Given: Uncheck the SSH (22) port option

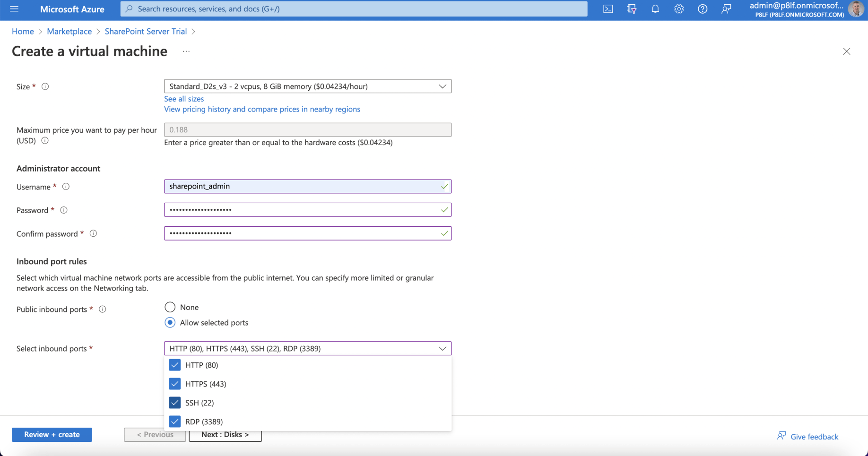Looking at the screenshot, I should [x=175, y=403].
